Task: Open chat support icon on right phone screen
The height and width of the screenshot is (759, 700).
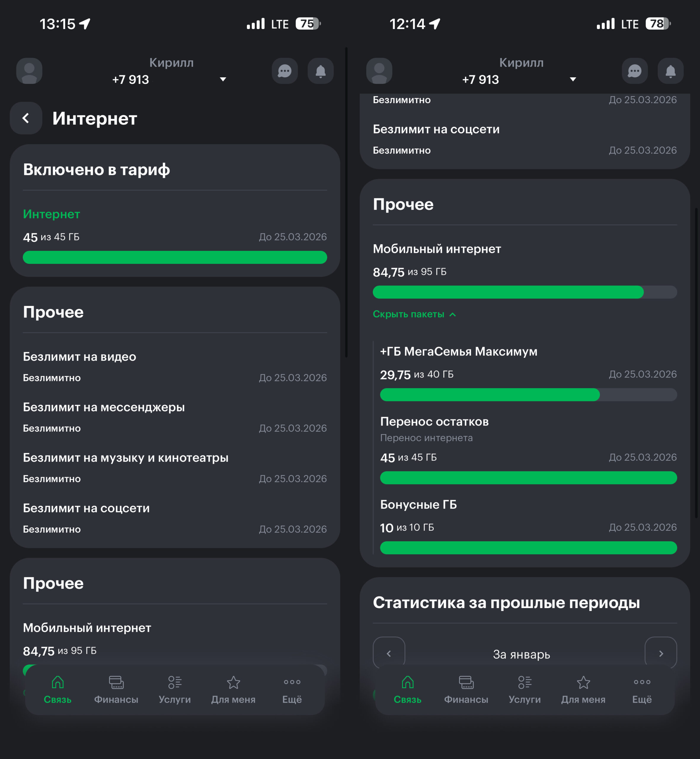Action: [635, 71]
